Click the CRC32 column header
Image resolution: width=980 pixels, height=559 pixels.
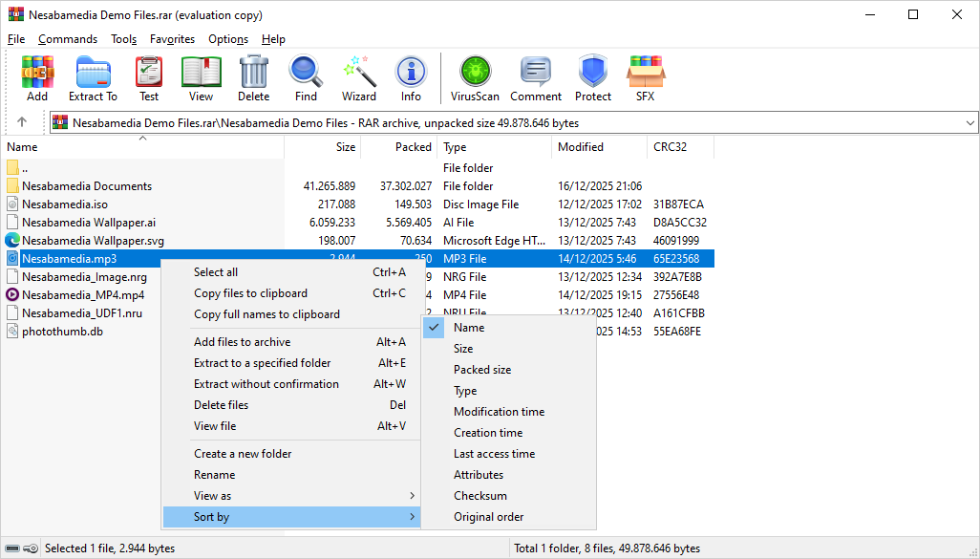point(670,147)
